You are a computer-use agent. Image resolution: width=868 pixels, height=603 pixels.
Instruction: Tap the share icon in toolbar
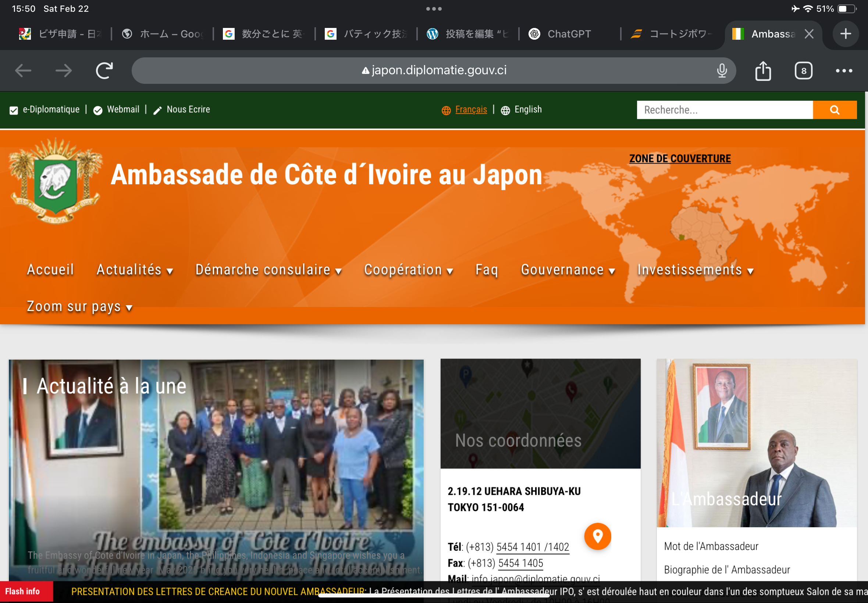(x=762, y=71)
